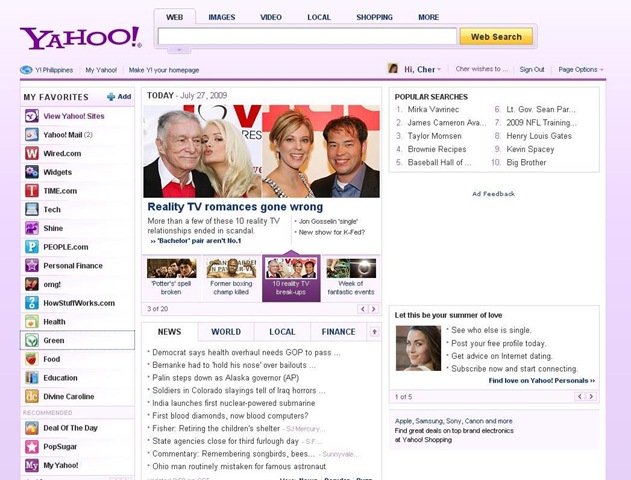Open the Page Options dropdown
This screenshot has width=631, height=480.
tap(581, 70)
